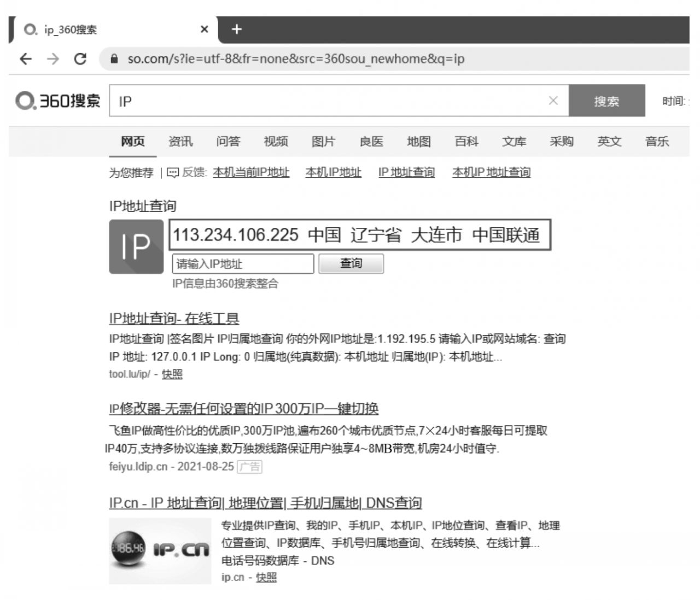Screen dimensions: 700x600
Task: Reload the page with refresh icon
Action: pyautogui.click(x=80, y=59)
